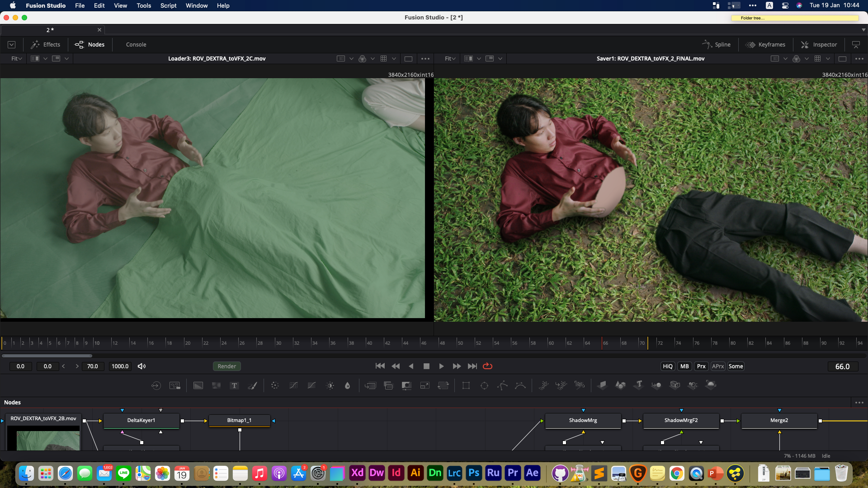Open right viewer color channel dropdown
Screen dimensions: 868x488
(807, 59)
